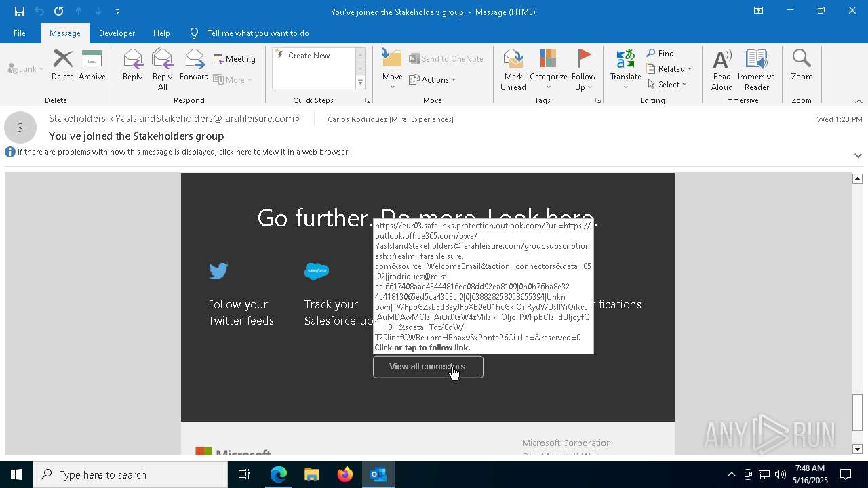Collapse the ribbon with the chevron
Image resolution: width=868 pixels, height=488 pixels.
(859, 101)
